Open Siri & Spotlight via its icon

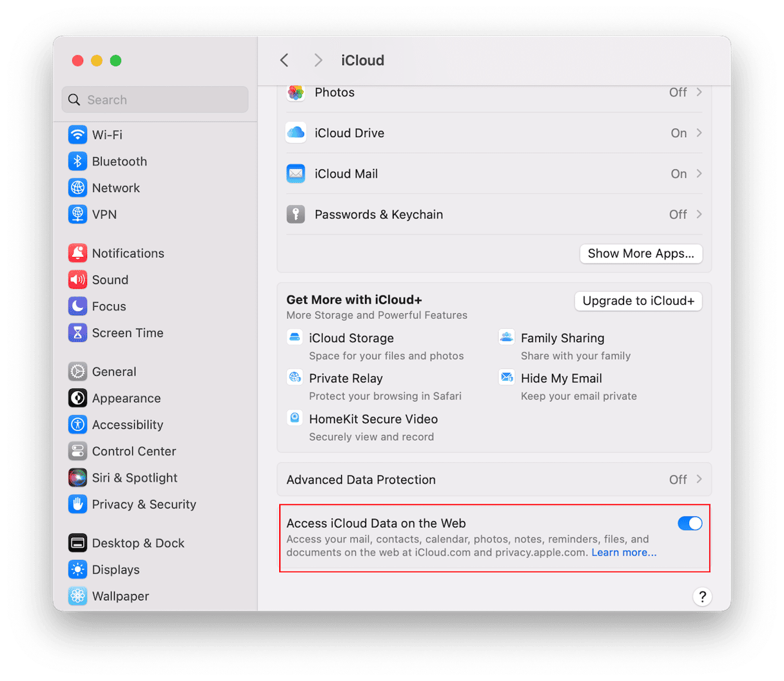click(77, 477)
